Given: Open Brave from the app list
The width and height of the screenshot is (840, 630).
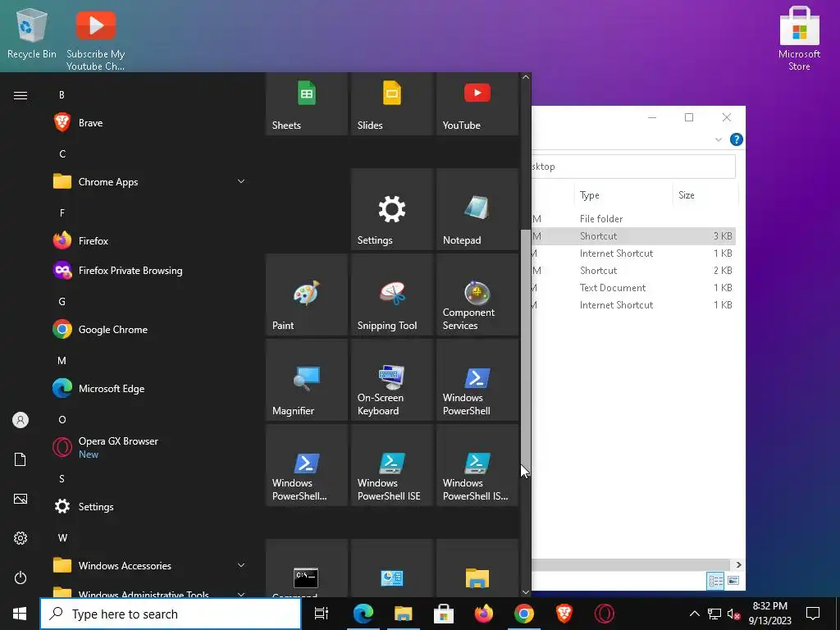Looking at the screenshot, I should click(150, 123).
